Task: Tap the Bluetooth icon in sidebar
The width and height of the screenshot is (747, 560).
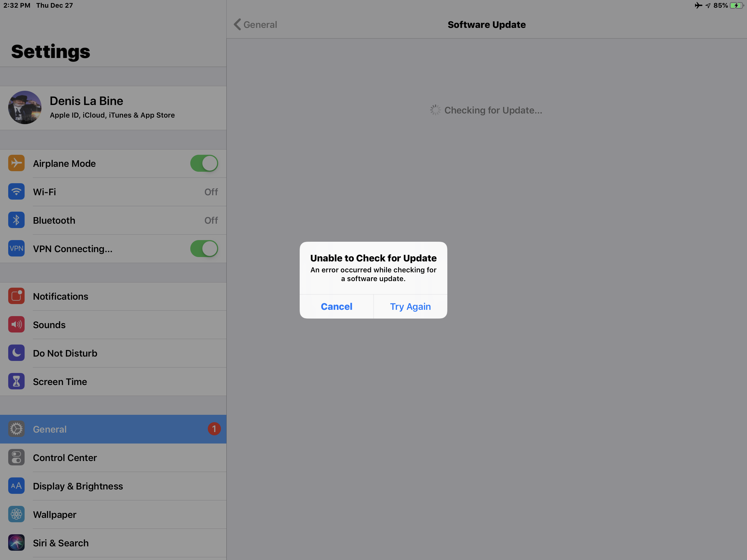Action: [x=16, y=220]
